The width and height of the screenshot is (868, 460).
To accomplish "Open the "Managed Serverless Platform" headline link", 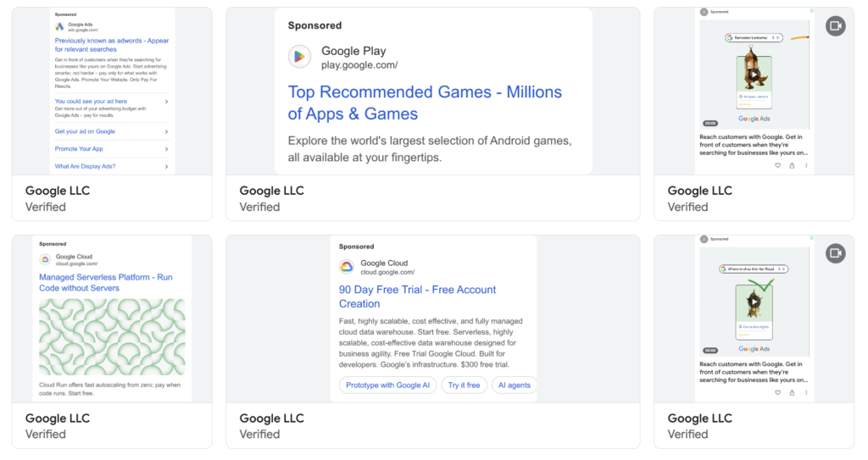I will point(105,282).
